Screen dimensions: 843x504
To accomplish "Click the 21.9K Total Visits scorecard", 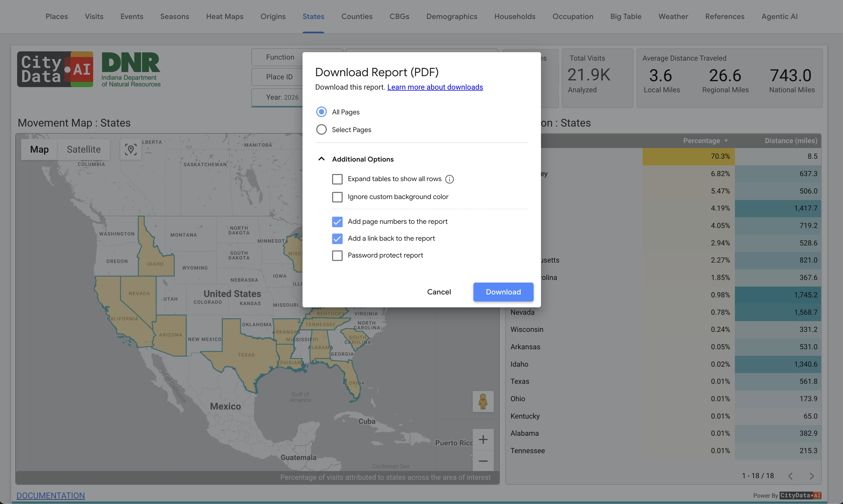I will pyautogui.click(x=597, y=78).
